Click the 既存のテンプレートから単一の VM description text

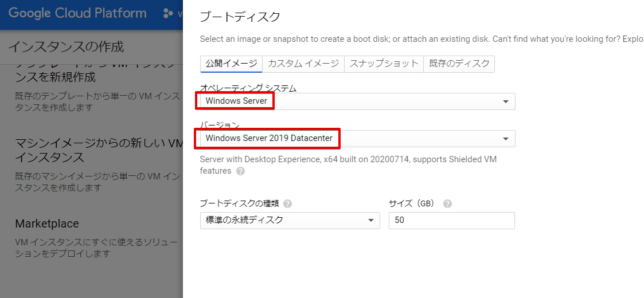[99, 102]
